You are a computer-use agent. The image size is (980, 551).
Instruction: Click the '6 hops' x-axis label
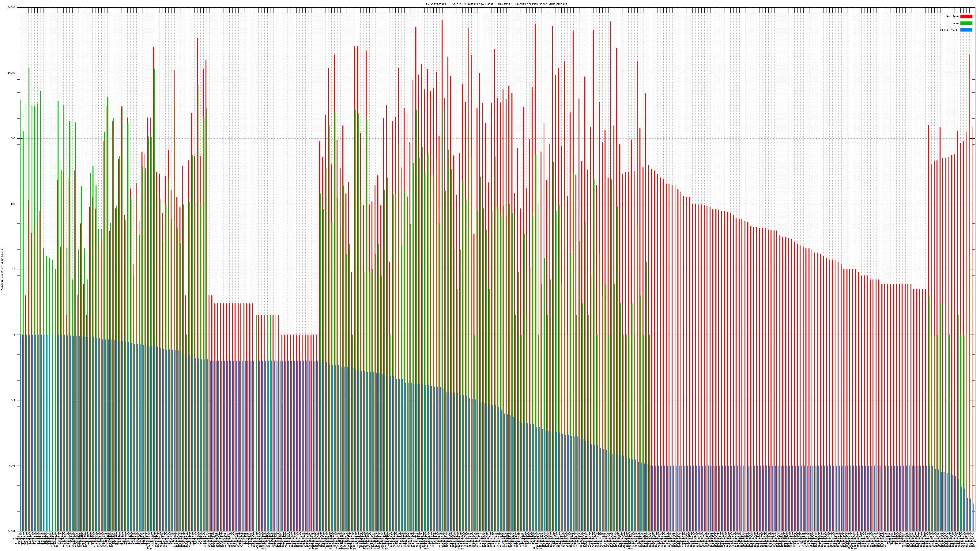click(x=261, y=548)
